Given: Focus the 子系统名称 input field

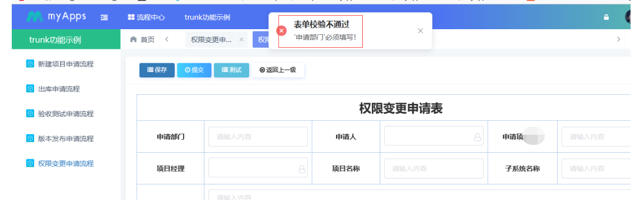Looking at the screenshot, I should pos(596,168).
